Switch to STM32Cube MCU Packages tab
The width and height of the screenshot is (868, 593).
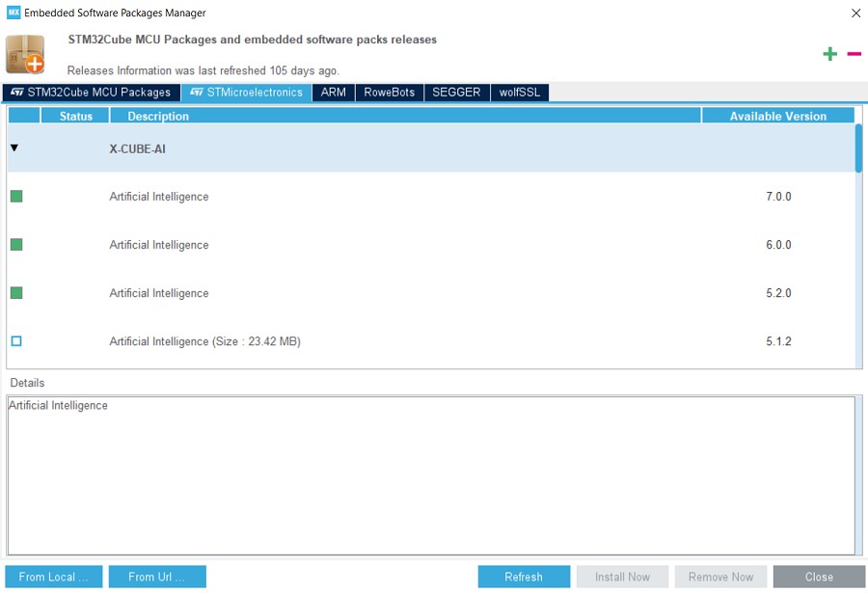91,93
